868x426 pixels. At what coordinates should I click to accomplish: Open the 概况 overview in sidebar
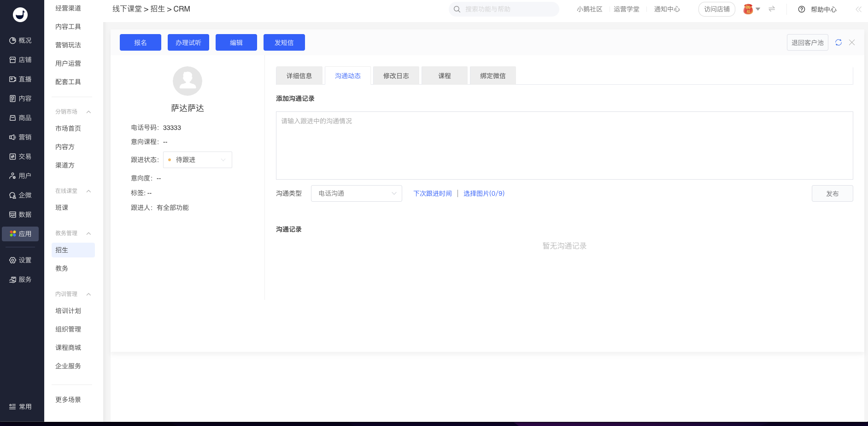20,41
